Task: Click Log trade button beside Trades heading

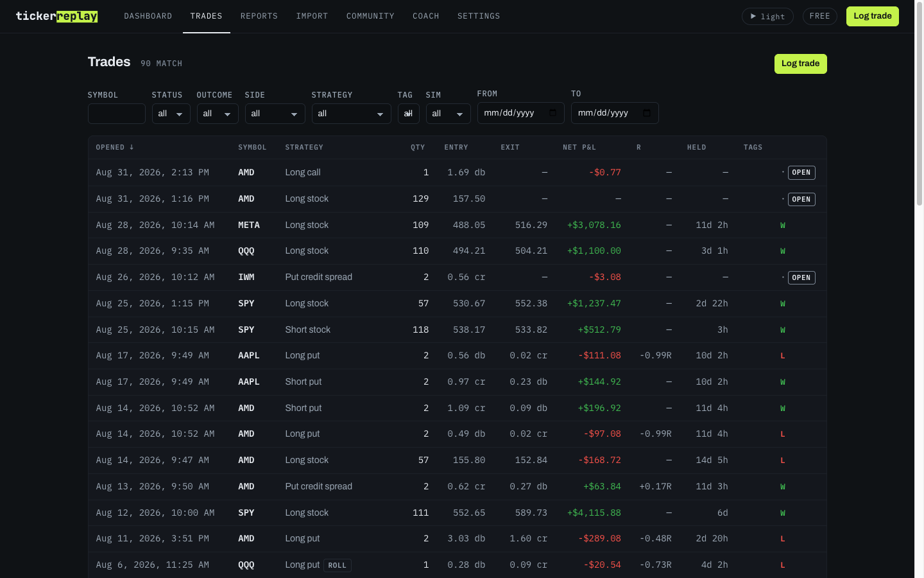Action: click(x=800, y=64)
